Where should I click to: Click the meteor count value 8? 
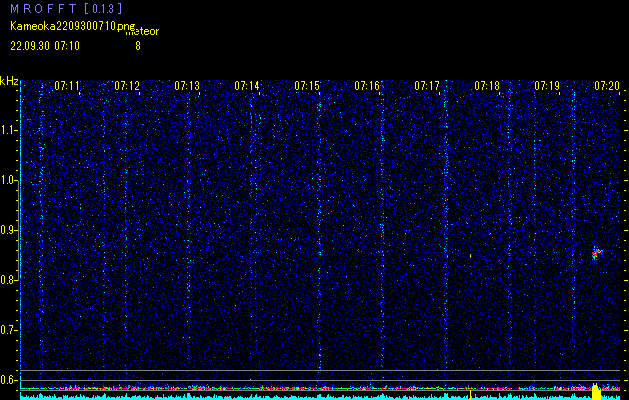(138, 46)
